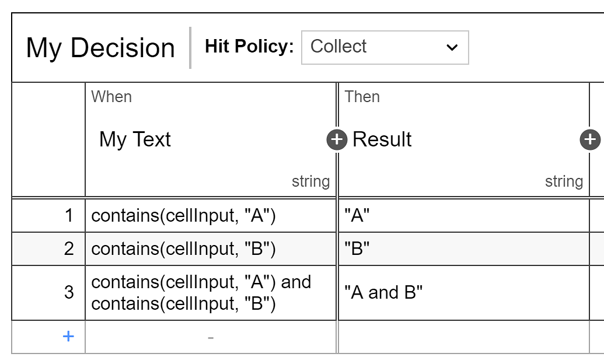Select the string type label under My Text

coord(311,181)
